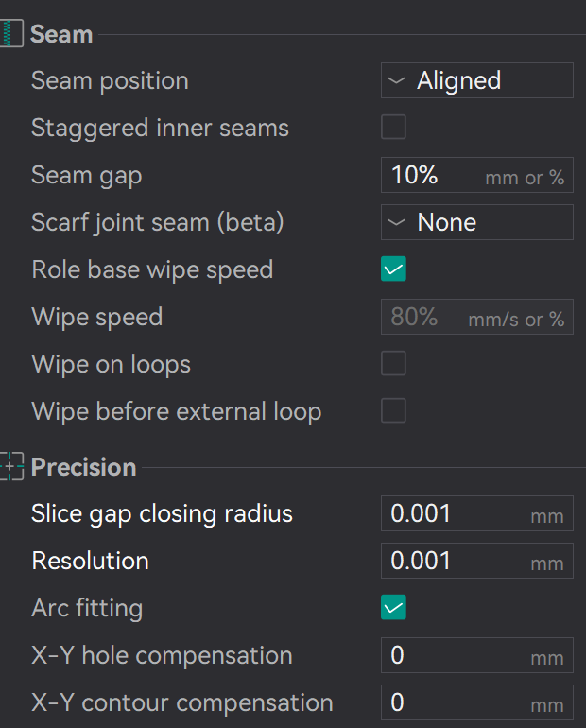Enable Staggered inner seams checkbox
The width and height of the screenshot is (586, 728).
(393, 128)
